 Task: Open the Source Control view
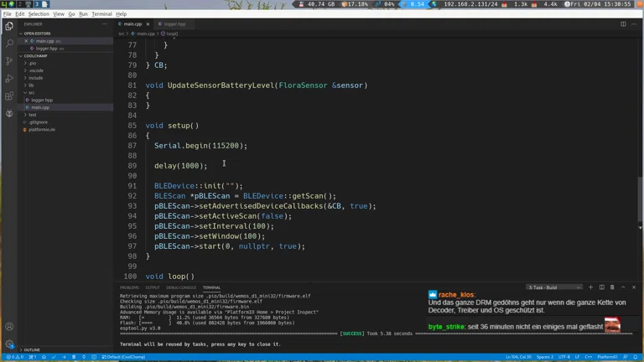[9, 61]
